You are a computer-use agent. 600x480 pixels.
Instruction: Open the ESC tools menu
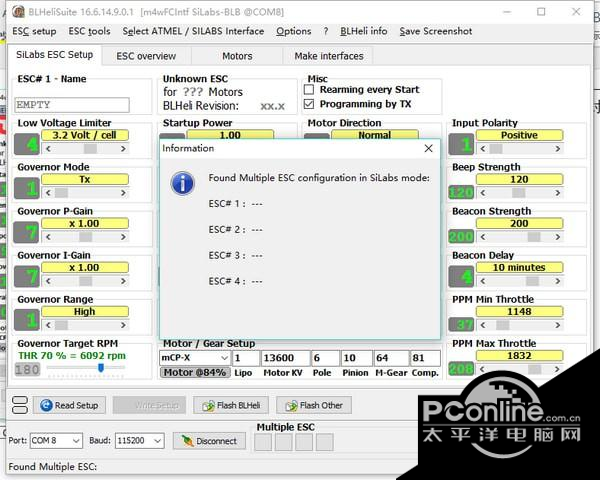point(90,31)
